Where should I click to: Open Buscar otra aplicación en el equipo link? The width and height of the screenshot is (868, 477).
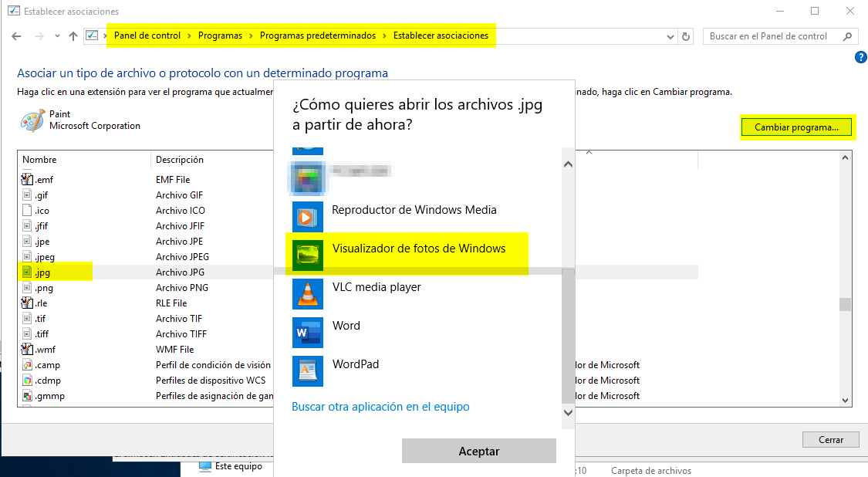pyautogui.click(x=380, y=407)
